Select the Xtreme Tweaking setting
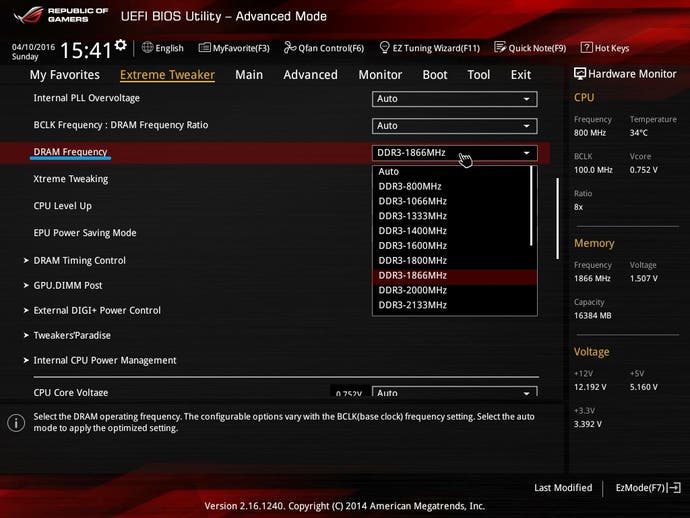Viewport: 690px width, 518px height. click(71, 179)
